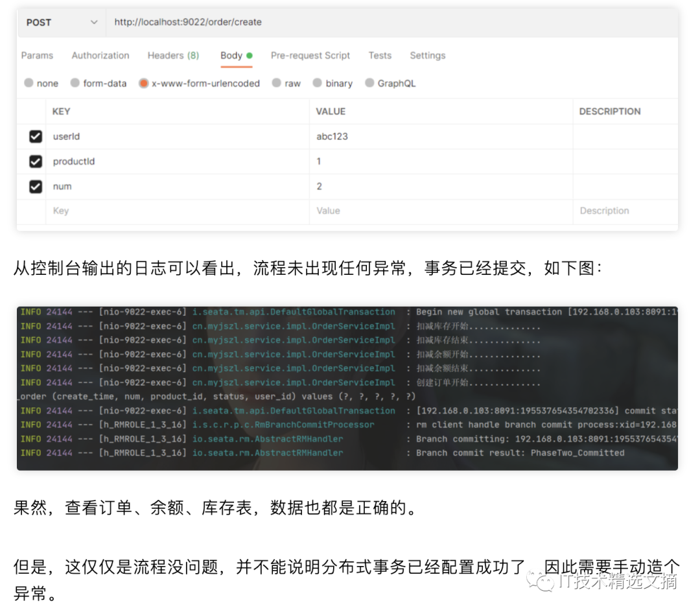This screenshot has height=612, width=700.
Task: Click the request URL field
Action: tap(391, 22)
